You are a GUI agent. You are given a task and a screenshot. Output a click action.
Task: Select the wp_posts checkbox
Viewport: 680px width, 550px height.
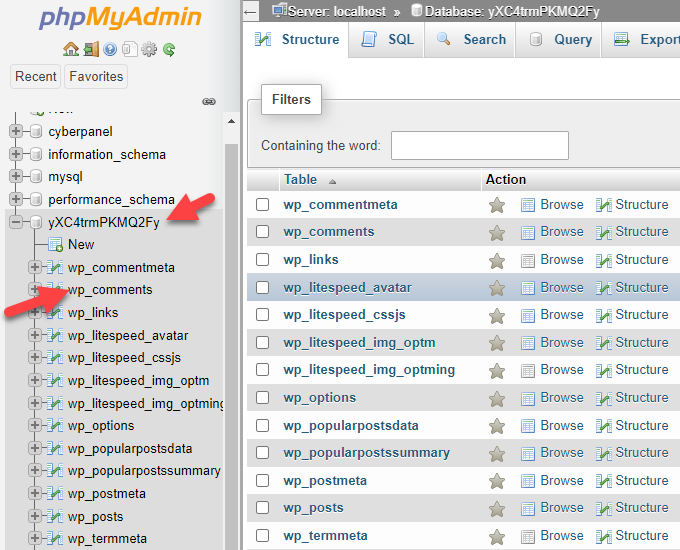(262, 507)
